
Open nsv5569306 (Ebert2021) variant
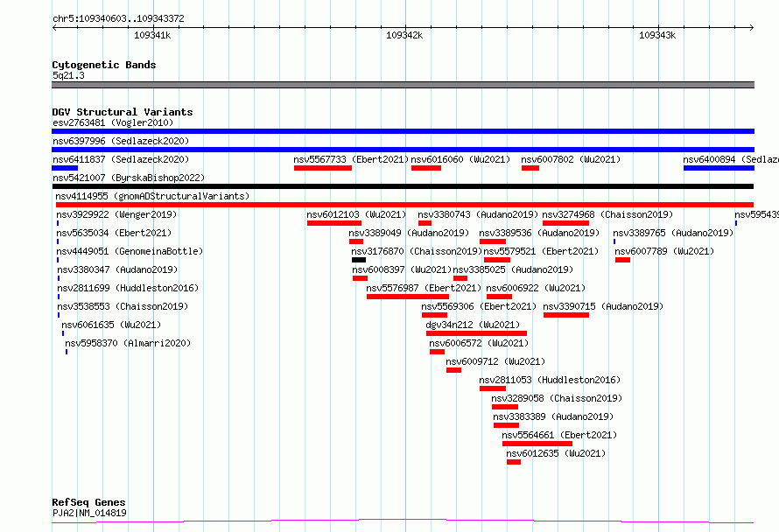[x=479, y=306]
